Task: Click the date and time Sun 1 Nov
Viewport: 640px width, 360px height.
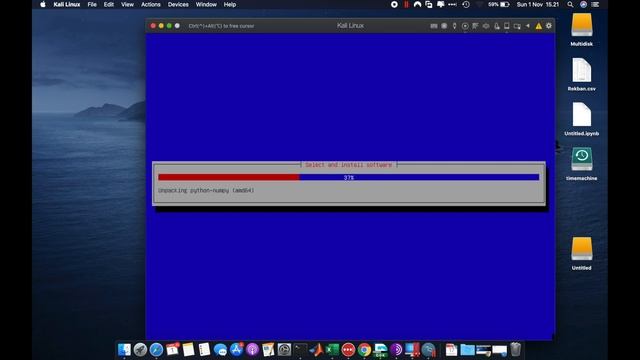Action: 538,4
